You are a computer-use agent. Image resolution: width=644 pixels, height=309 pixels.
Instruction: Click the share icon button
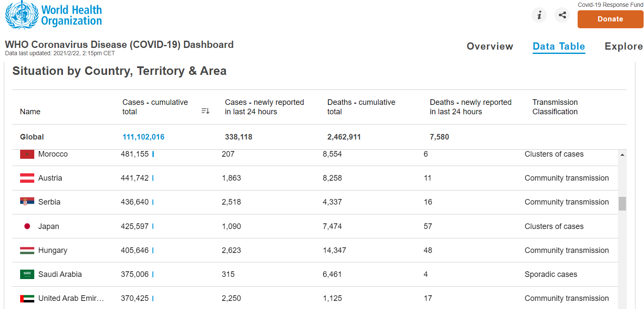(562, 15)
